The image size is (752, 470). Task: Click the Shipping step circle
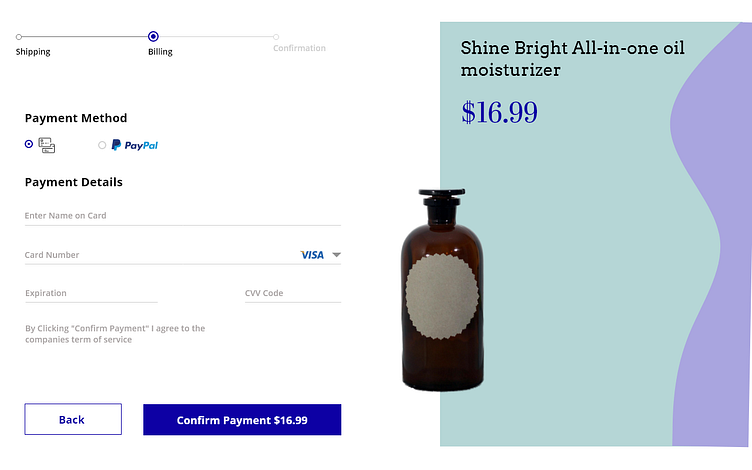coord(18,37)
